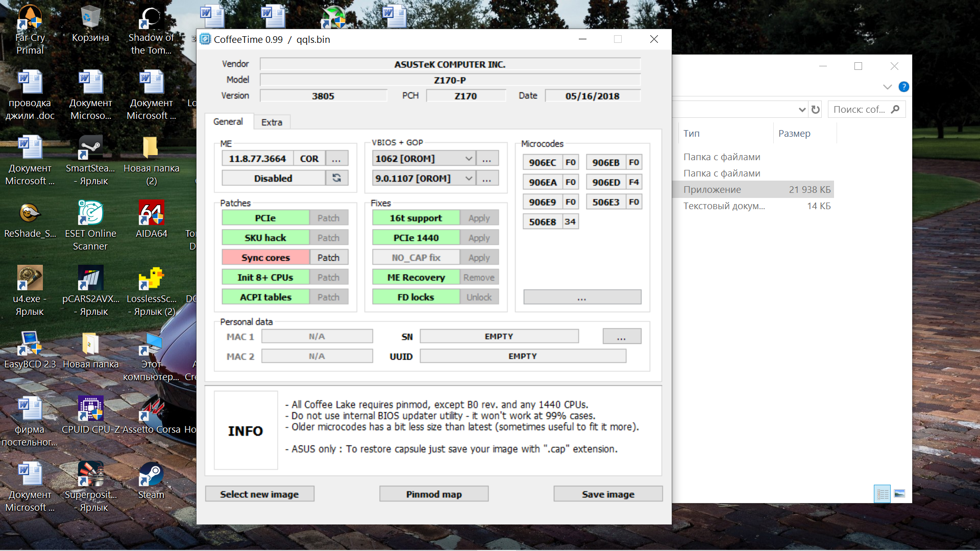Click Remove for ME Recovery

pos(479,278)
